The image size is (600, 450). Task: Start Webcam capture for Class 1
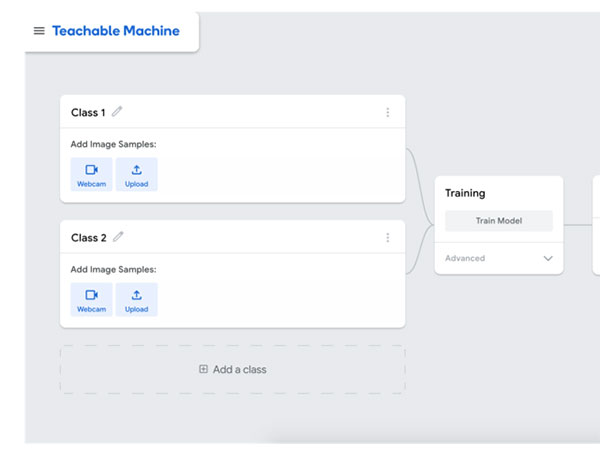(x=92, y=174)
